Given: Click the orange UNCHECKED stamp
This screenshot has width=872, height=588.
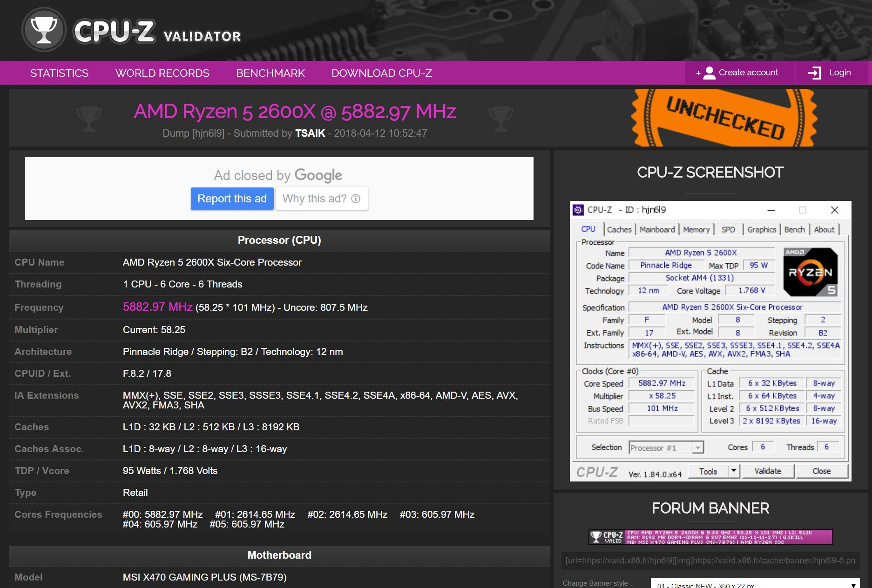Looking at the screenshot, I should tap(717, 116).
